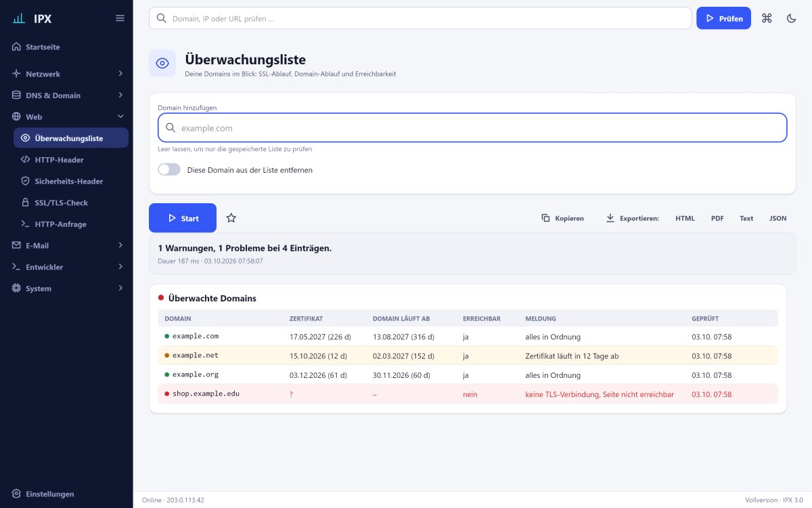The height and width of the screenshot is (508, 812).
Task: Click the download icon beside Exportieren
Action: [x=610, y=218]
